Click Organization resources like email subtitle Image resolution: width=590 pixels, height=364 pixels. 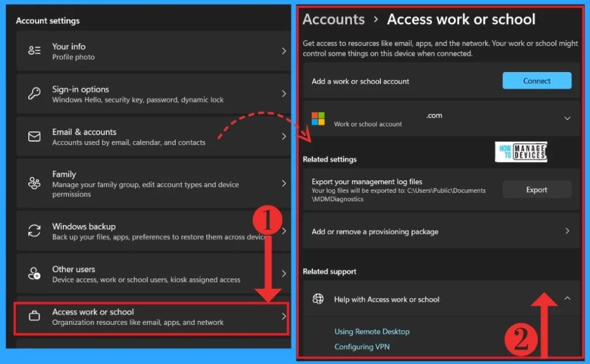click(x=138, y=323)
